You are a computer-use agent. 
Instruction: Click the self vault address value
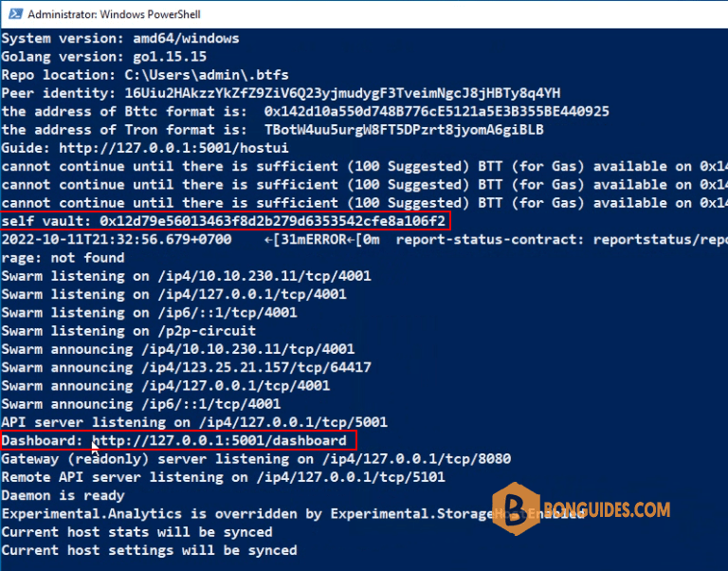tap(272, 221)
